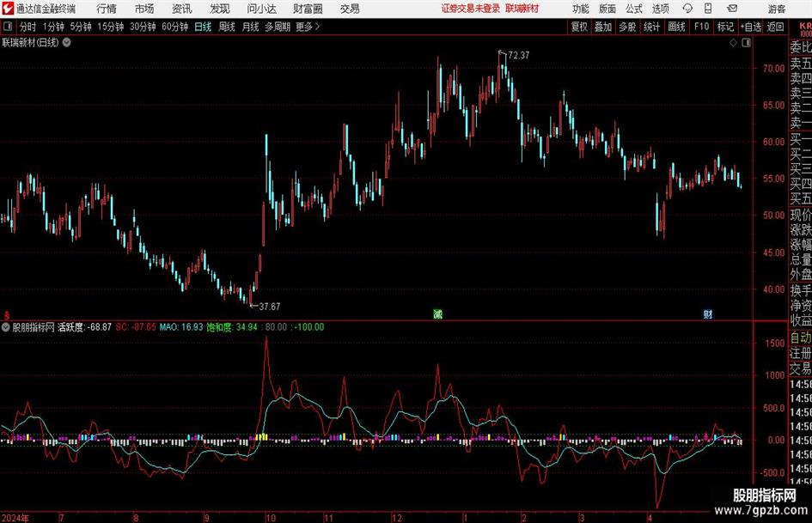This screenshot has width=812, height=523.
Task: Click the 复权 button
Action: (579, 27)
